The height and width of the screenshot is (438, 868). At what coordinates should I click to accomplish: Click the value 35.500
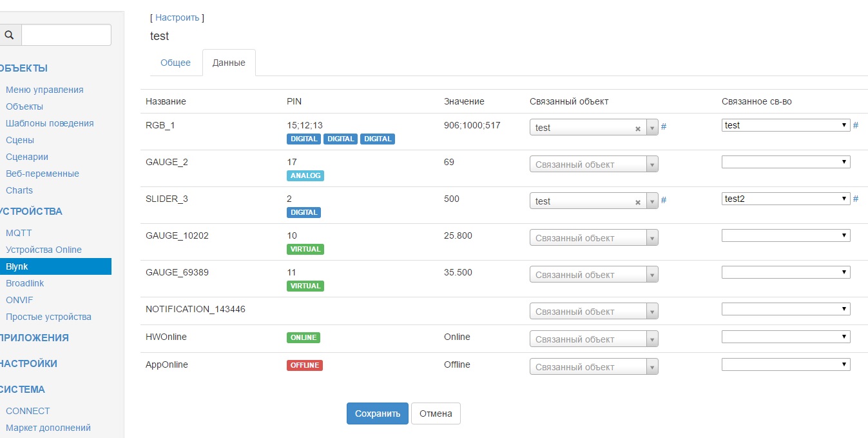click(458, 272)
